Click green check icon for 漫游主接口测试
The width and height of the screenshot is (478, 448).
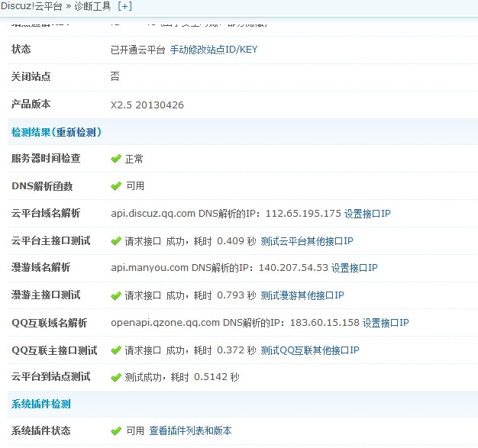(x=116, y=295)
